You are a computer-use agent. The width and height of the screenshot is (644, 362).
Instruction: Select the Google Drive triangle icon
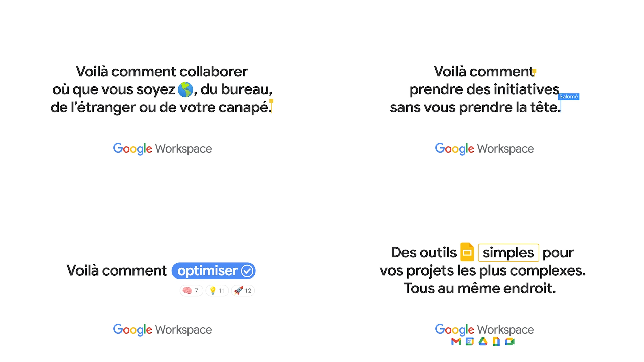click(x=483, y=342)
